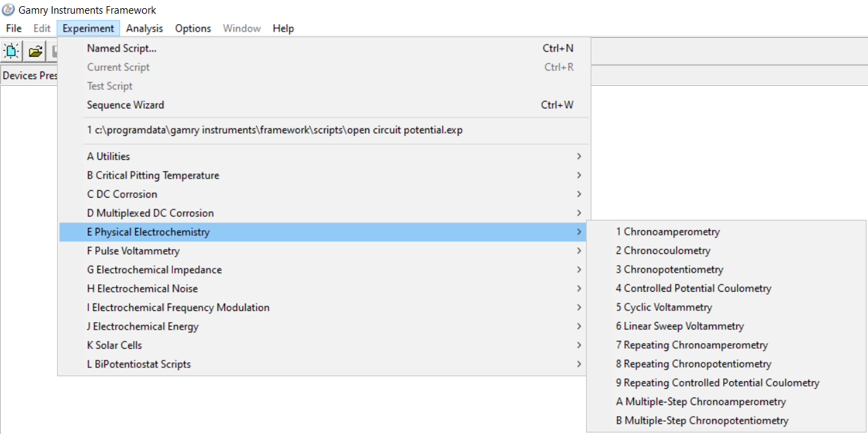Image resolution: width=868 pixels, height=434 pixels.
Task: Click the greyed-out Window menu
Action: coord(242,28)
